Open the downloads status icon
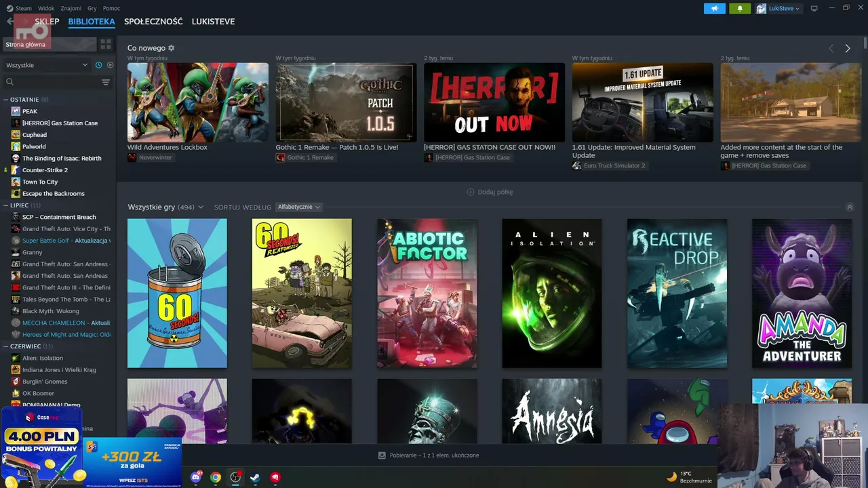 (x=382, y=455)
